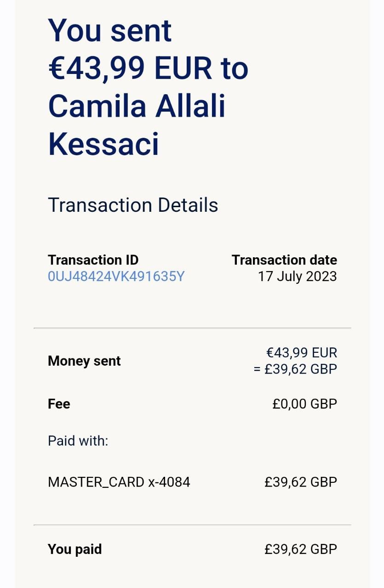The width and height of the screenshot is (384, 588).
Task: Select the £0,00 GBP fee value
Action: pyautogui.click(x=304, y=404)
